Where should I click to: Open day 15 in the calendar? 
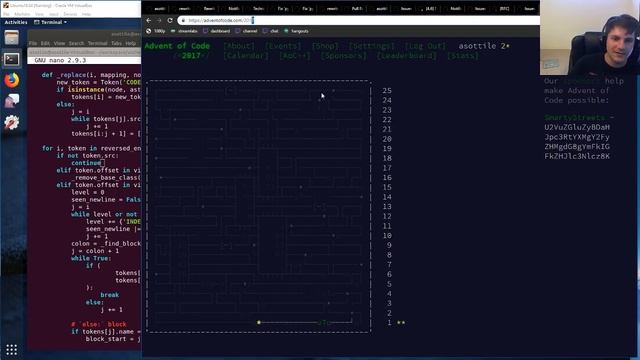(x=387, y=187)
